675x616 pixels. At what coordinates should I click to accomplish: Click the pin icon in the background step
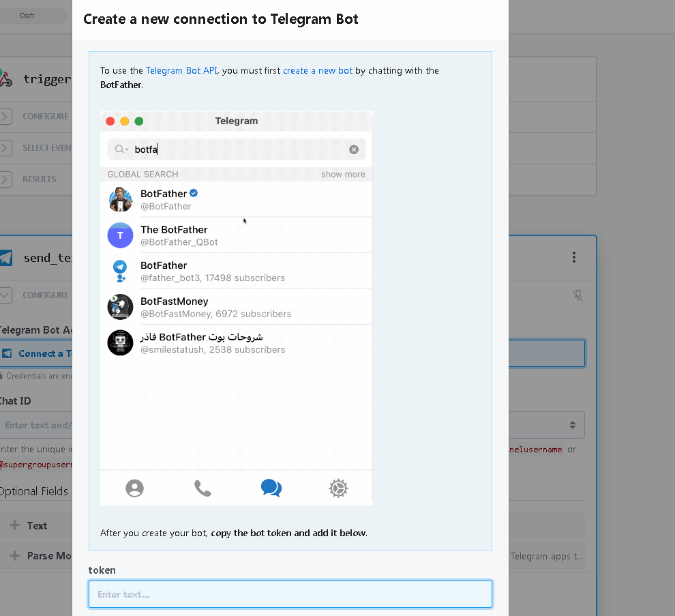(577, 295)
